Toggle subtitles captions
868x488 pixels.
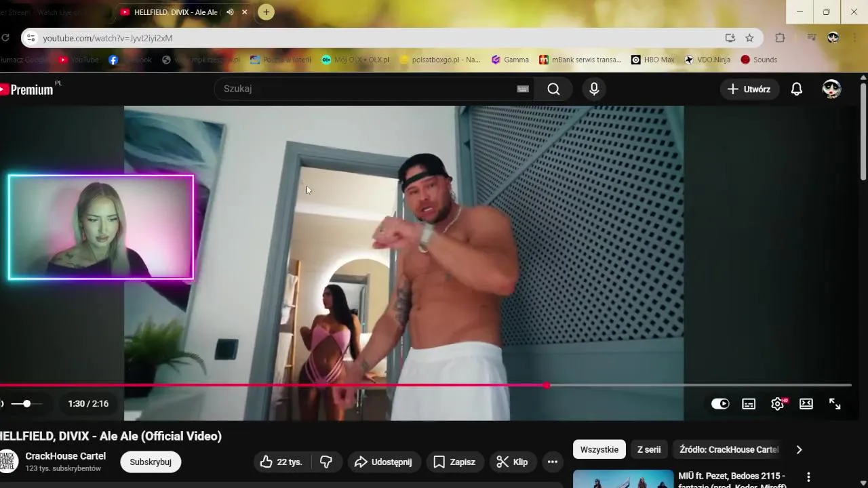pos(749,404)
